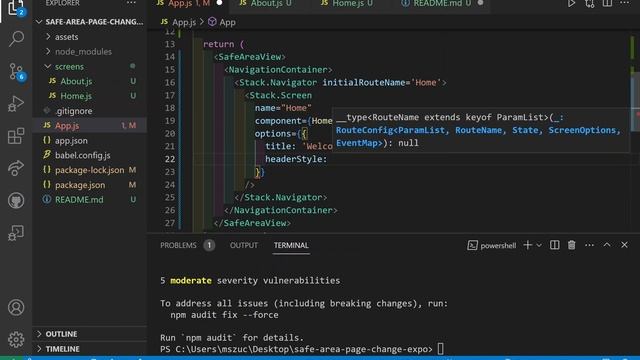Open the Manage gear icon
This screenshot has width=640, height=360.
(x=16, y=339)
